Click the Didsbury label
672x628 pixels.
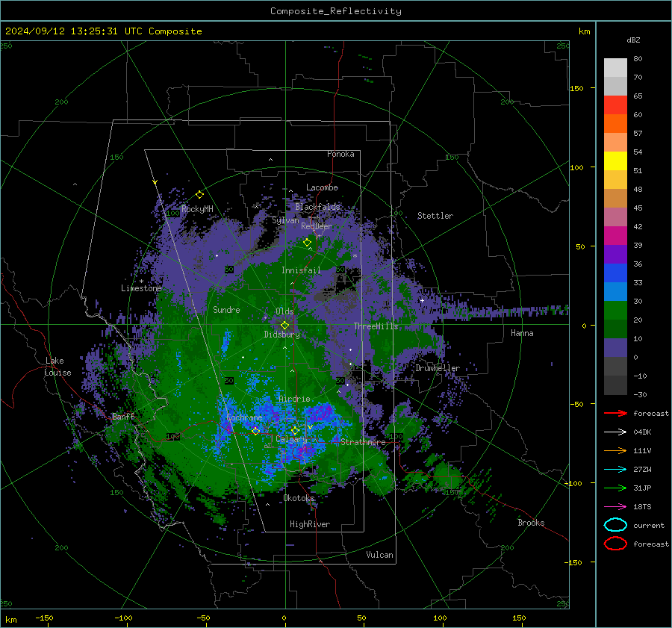tap(281, 335)
